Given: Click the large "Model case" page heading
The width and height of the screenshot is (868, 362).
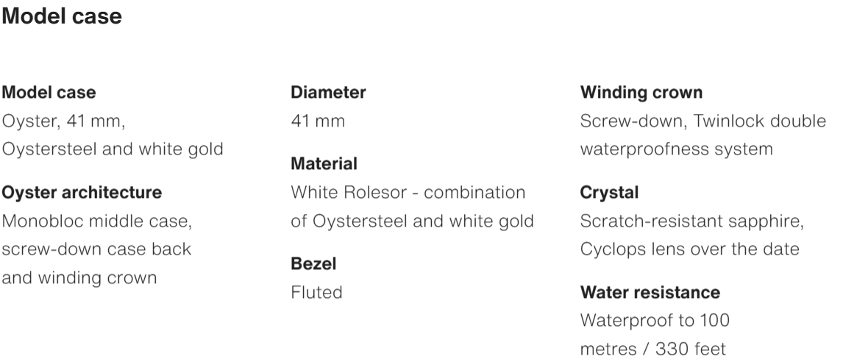Looking at the screenshot, I should coord(63,17).
